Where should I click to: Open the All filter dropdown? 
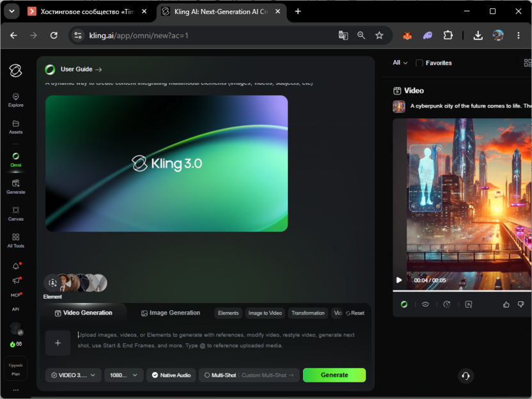tap(400, 63)
